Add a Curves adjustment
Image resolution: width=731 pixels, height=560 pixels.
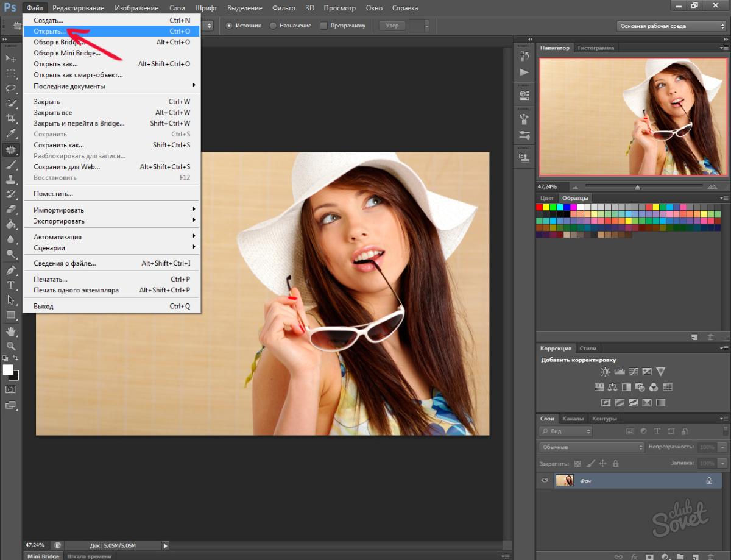(634, 372)
